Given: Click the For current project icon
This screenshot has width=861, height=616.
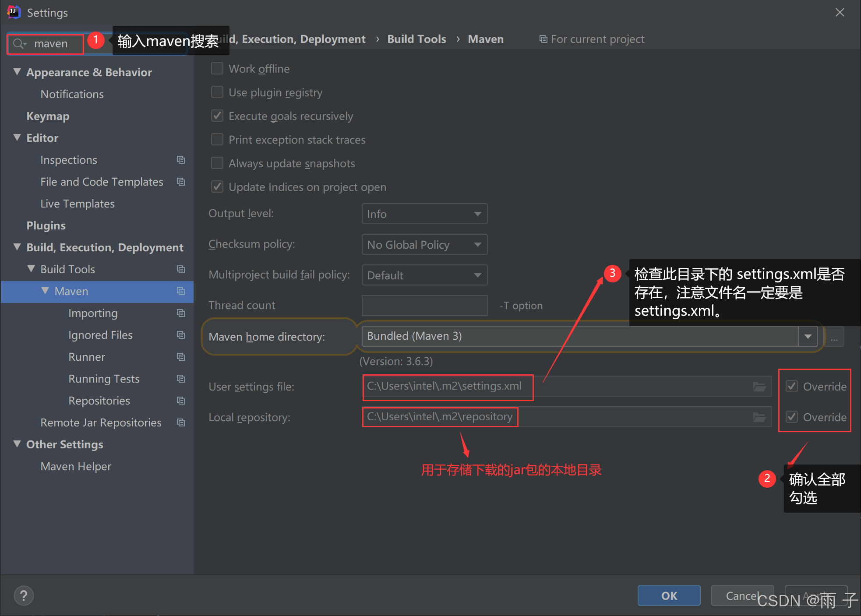Looking at the screenshot, I should click(x=543, y=39).
